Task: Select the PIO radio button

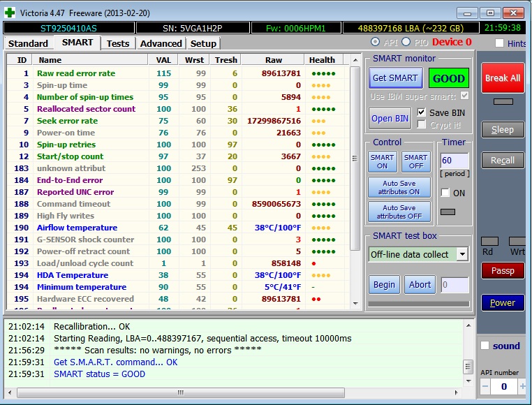Action: [x=406, y=42]
